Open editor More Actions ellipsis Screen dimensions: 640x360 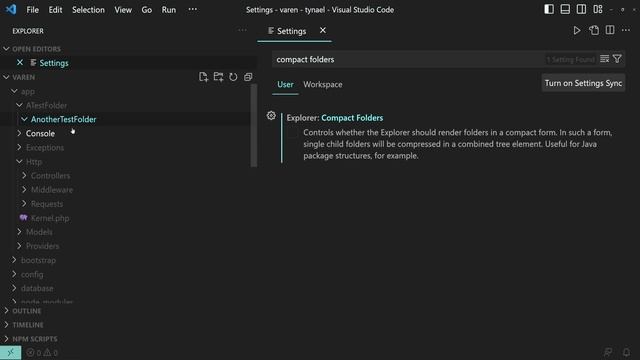point(626,31)
